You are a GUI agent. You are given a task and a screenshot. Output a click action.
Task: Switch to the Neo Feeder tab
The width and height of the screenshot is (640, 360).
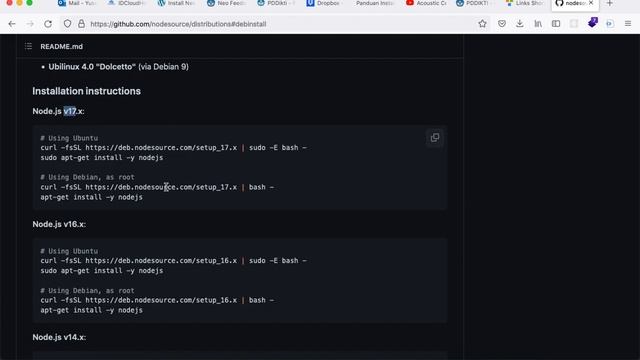227,3
